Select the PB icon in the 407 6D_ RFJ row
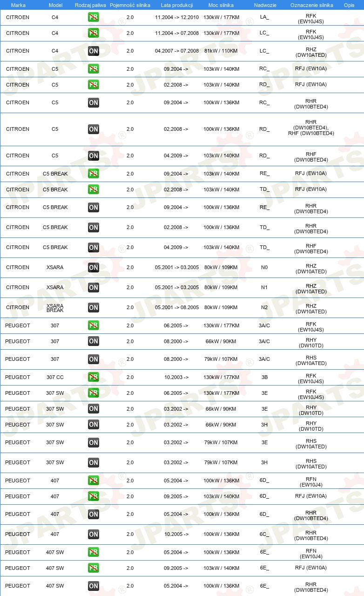This screenshot has width=364, height=596. [93, 496]
